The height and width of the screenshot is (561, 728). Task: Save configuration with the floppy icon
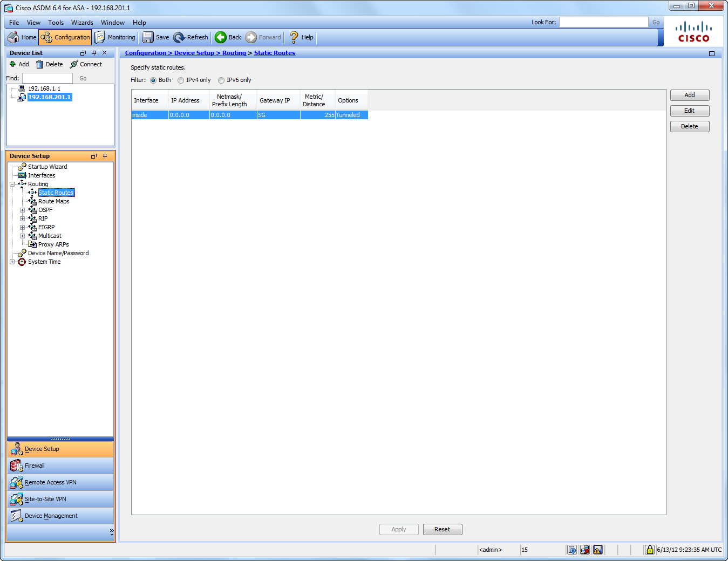[x=155, y=37]
